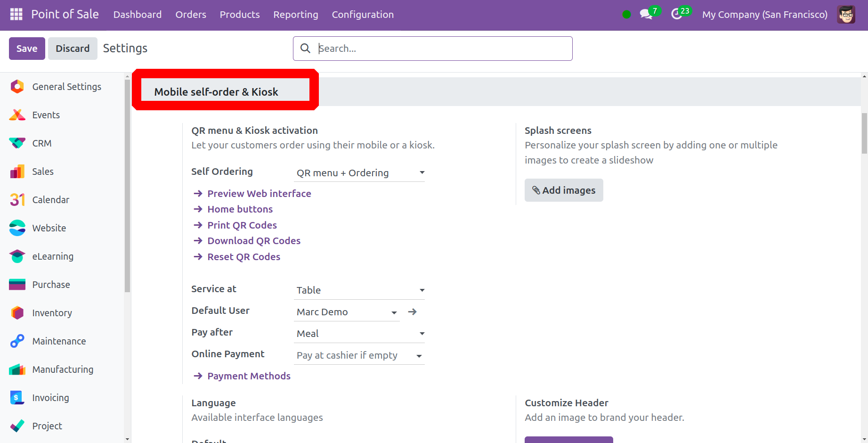
Task: Open the Reporting menu
Action: coord(295,14)
